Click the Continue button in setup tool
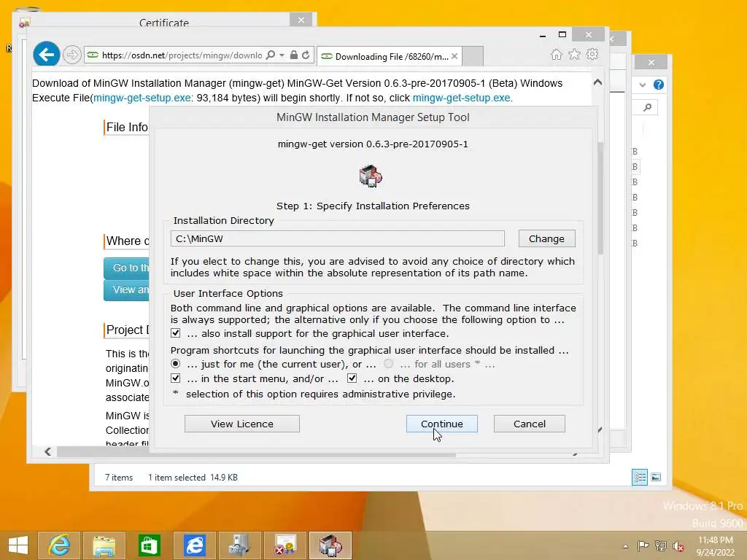The width and height of the screenshot is (747, 560). (x=441, y=424)
